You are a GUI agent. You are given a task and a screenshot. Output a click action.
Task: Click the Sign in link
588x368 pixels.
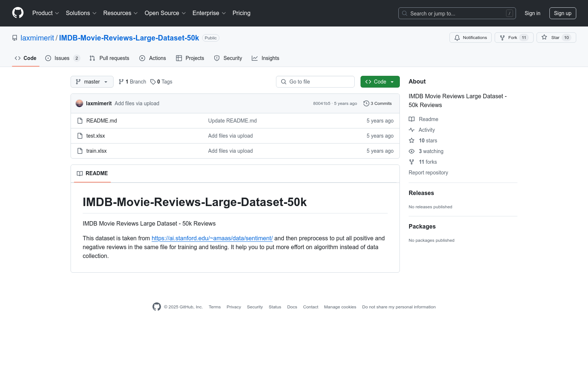click(x=533, y=13)
